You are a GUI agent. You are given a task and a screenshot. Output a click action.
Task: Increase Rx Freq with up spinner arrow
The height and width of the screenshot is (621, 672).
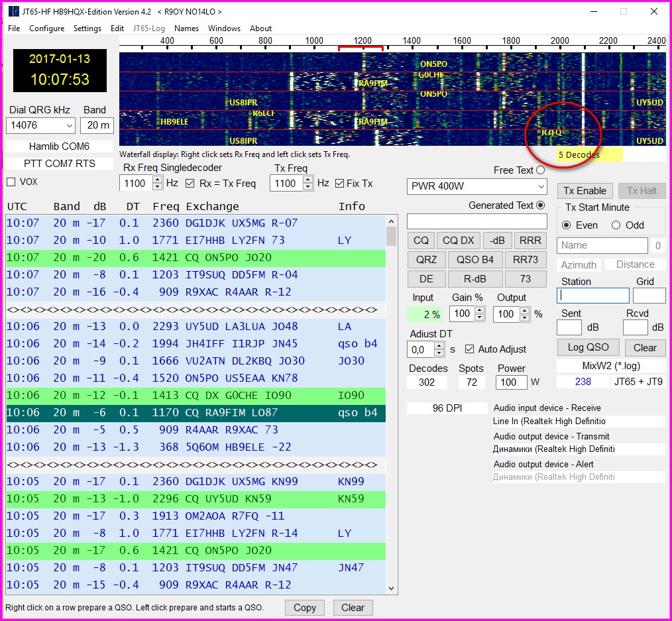[157, 180]
